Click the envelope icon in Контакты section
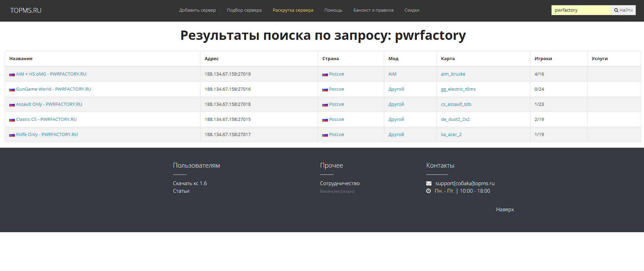 429,183
